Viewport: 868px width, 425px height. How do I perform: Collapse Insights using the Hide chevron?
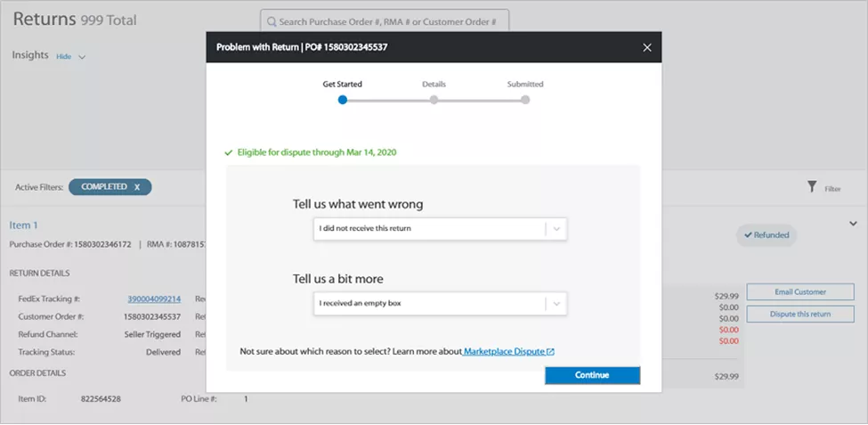click(x=82, y=57)
